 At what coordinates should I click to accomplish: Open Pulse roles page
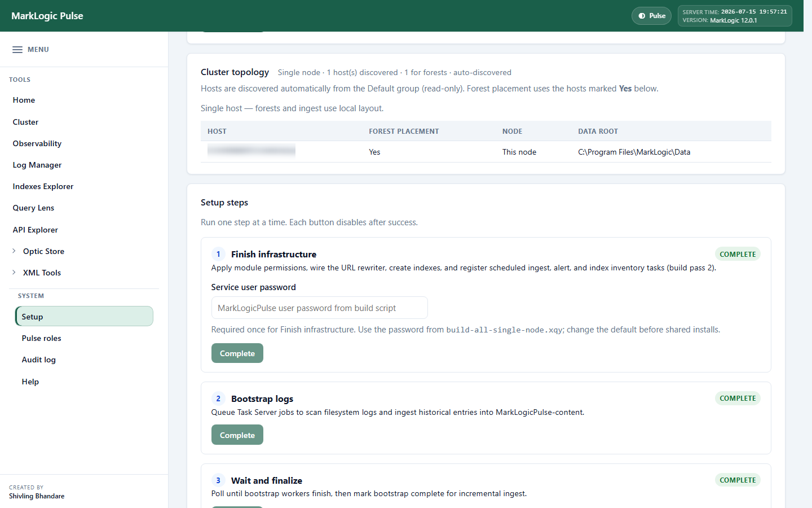tap(41, 338)
